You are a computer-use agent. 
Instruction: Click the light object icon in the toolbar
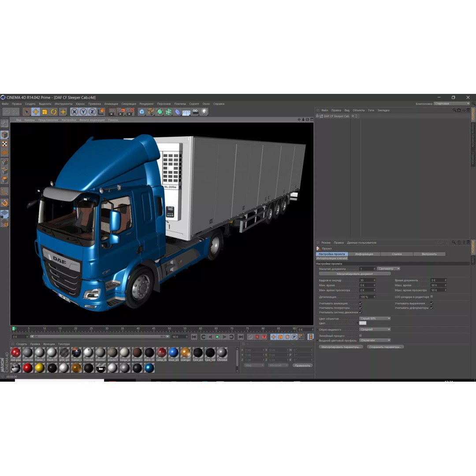[205, 112]
